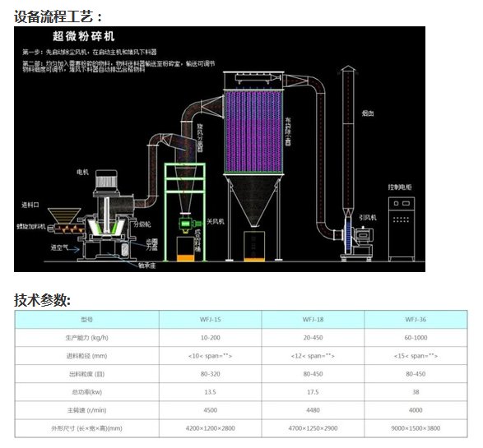Select the orange screw feeder (螺旋加料机)

click(x=69, y=229)
